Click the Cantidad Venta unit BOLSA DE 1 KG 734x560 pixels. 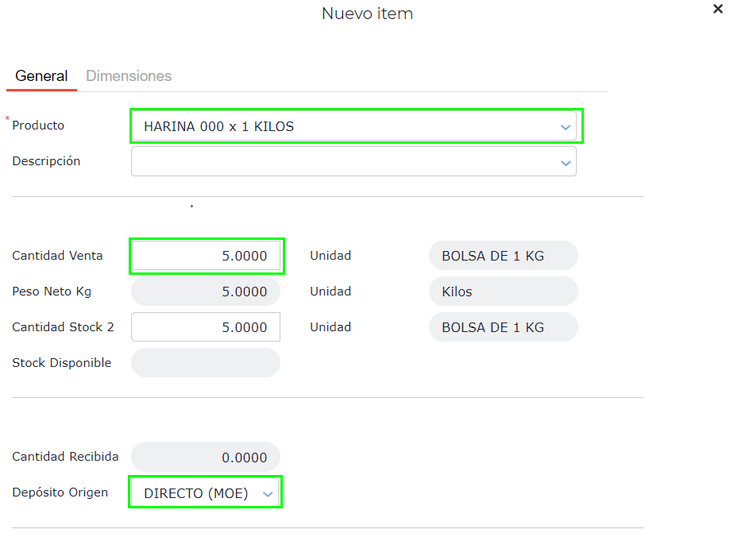coord(503,257)
